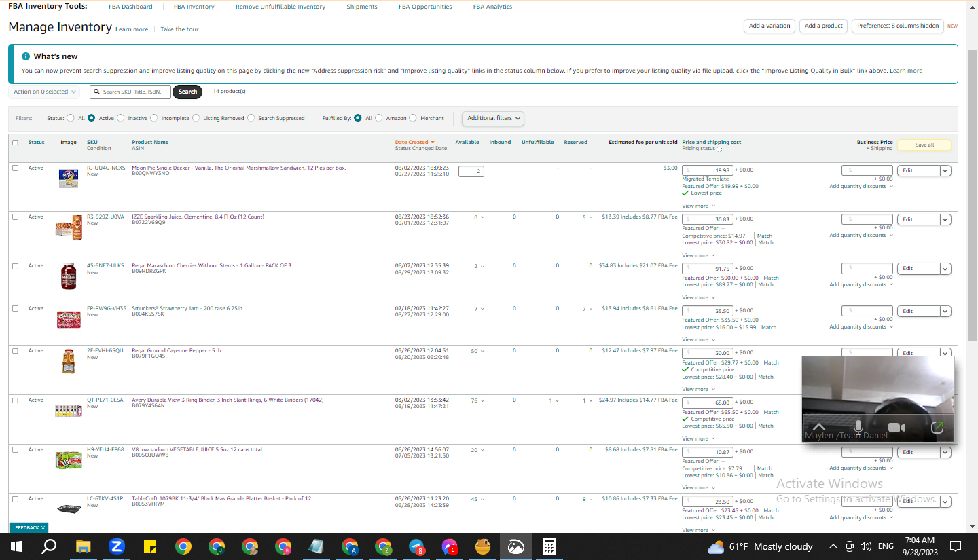Viewport: 978px width, 560px height.
Task: Close the Feedback tab with X
Action: pyautogui.click(x=43, y=527)
